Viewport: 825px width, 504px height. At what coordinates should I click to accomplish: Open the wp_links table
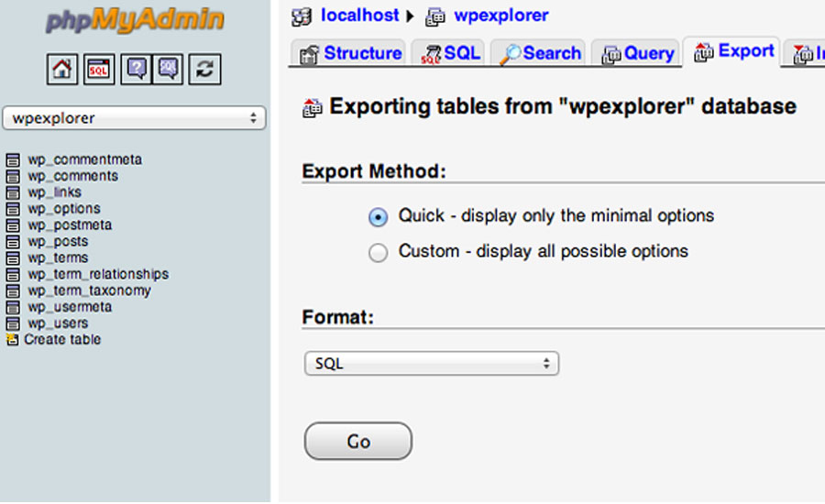click(54, 192)
